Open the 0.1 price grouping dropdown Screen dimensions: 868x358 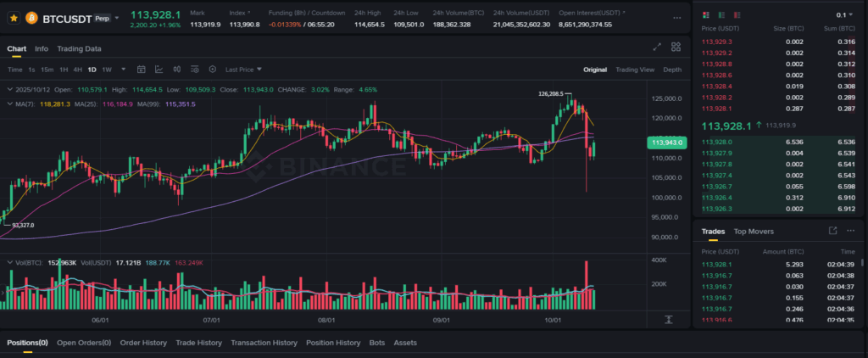[844, 15]
